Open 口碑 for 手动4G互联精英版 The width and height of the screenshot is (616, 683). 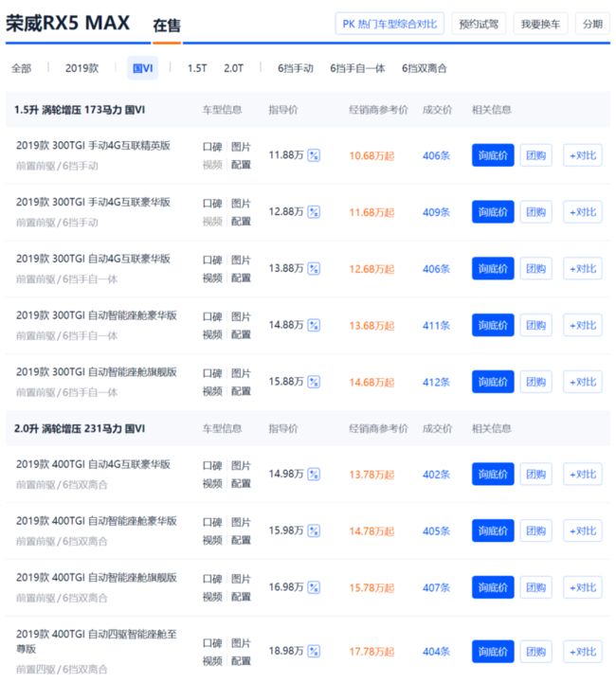pyautogui.click(x=212, y=147)
